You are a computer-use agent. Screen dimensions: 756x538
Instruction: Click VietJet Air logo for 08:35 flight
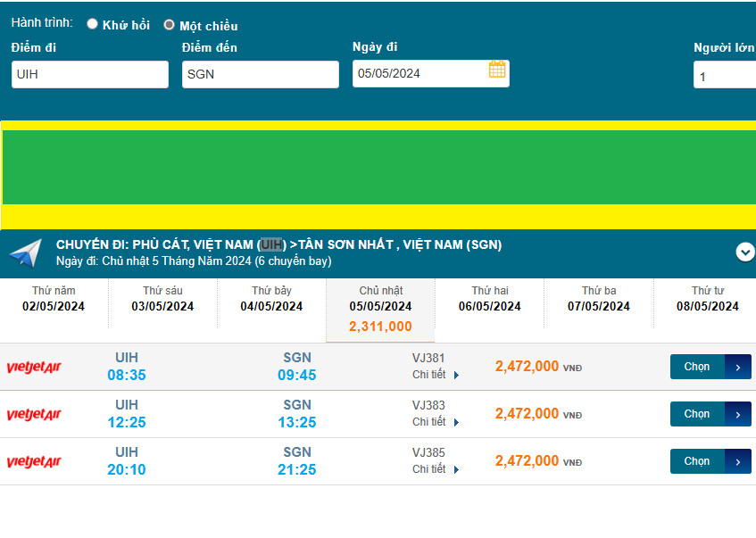point(34,368)
